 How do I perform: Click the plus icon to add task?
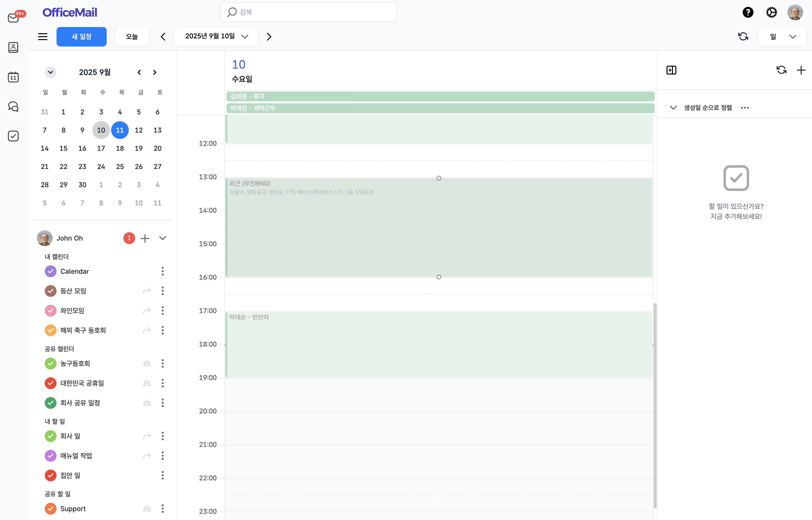pyautogui.click(x=801, y=70)
